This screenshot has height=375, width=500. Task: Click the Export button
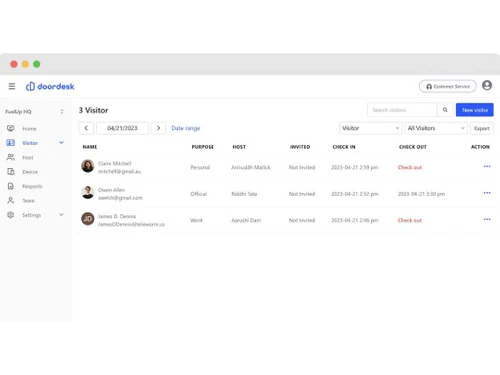[x=482, y=128]
